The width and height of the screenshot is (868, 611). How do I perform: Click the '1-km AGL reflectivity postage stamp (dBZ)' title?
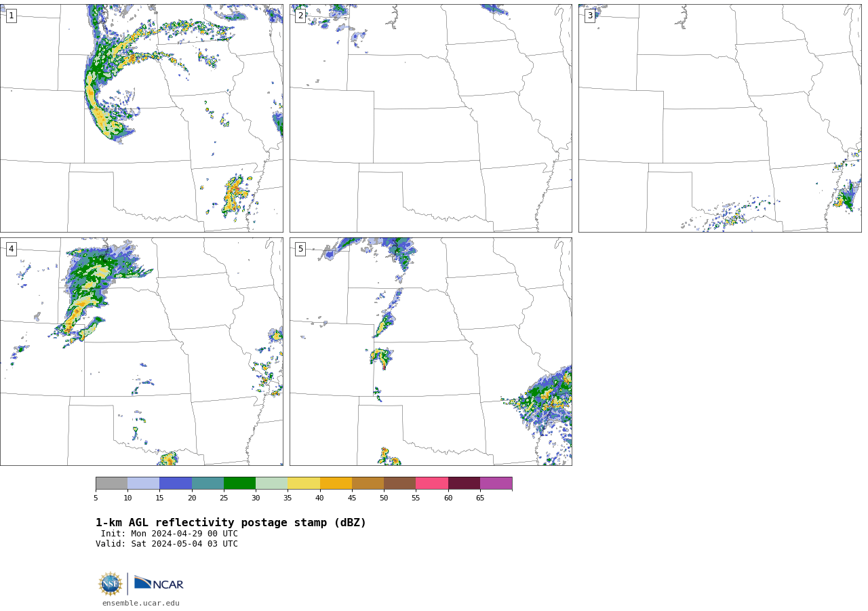(231, 523)
